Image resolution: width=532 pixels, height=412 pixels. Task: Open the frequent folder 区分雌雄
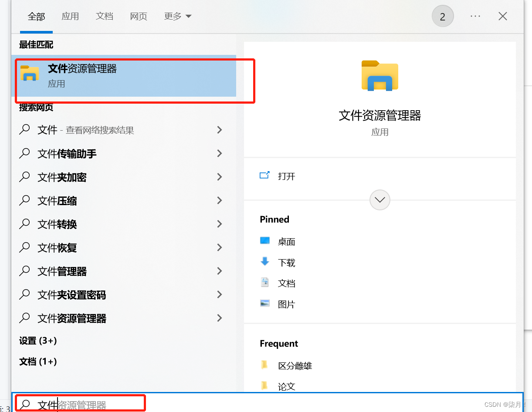(x=295, y=366)
